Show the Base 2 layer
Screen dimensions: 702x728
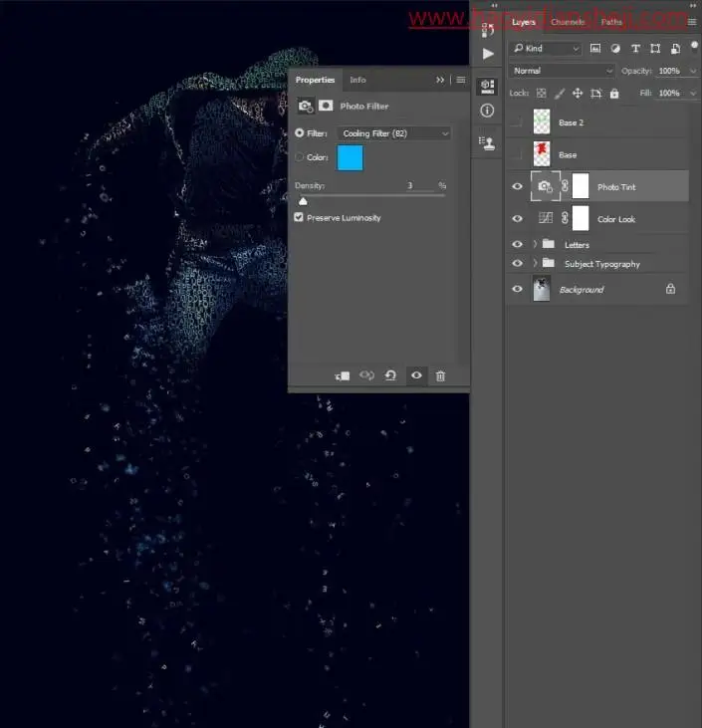(x=517, y=122)
